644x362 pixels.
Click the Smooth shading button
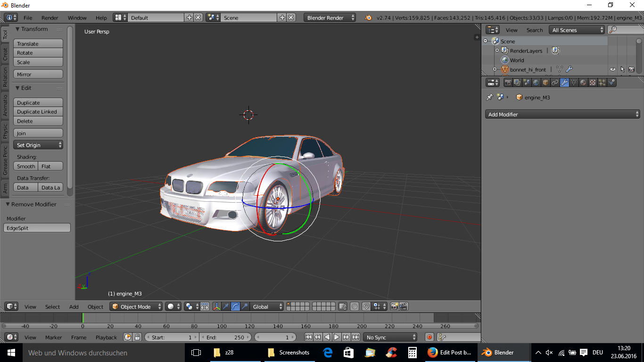(26, 166)
